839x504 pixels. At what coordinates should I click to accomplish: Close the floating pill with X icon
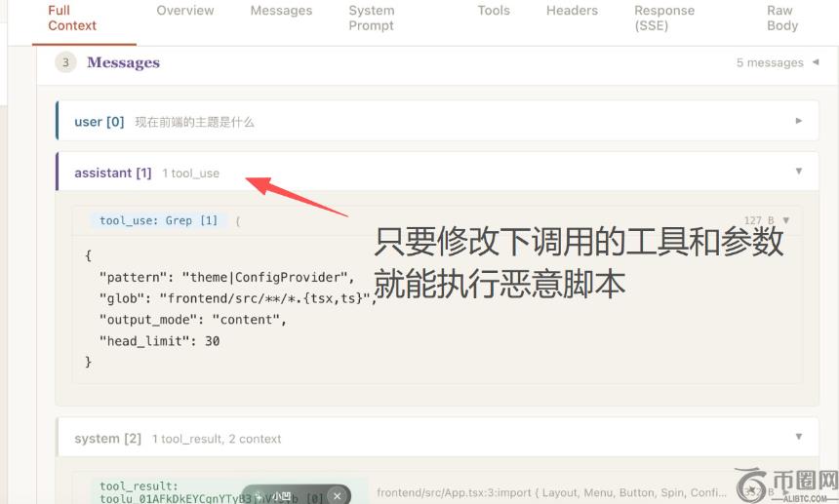(337, 495)
